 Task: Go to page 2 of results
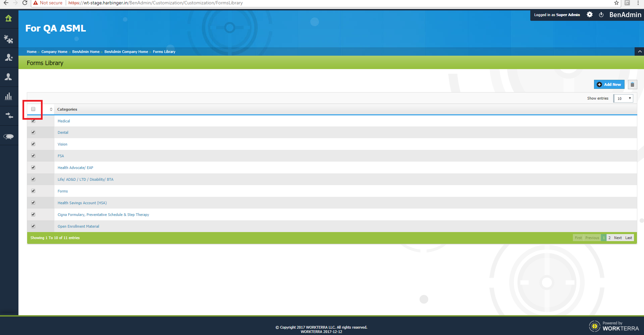click(609, 238)
